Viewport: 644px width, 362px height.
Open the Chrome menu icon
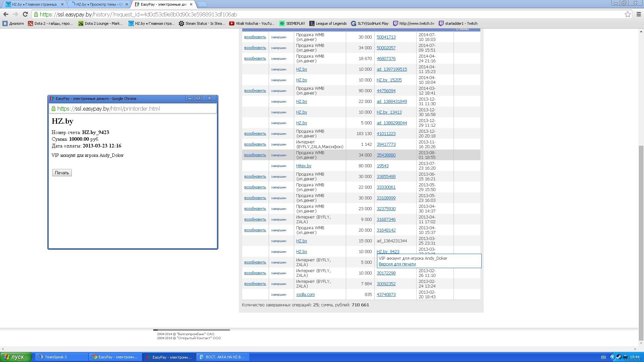(639, 14)
